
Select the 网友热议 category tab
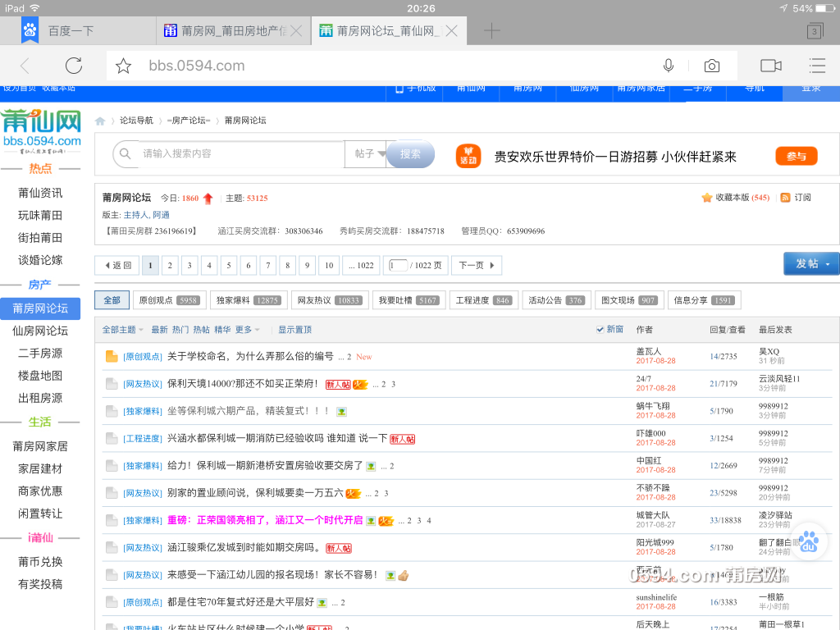pos(330,300)
